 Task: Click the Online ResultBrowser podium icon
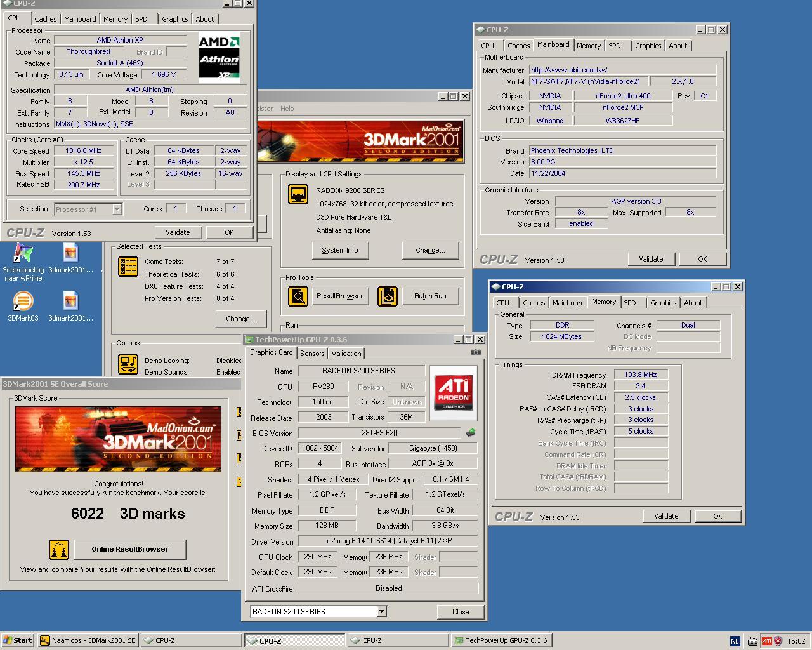click(x=59, y=550)
